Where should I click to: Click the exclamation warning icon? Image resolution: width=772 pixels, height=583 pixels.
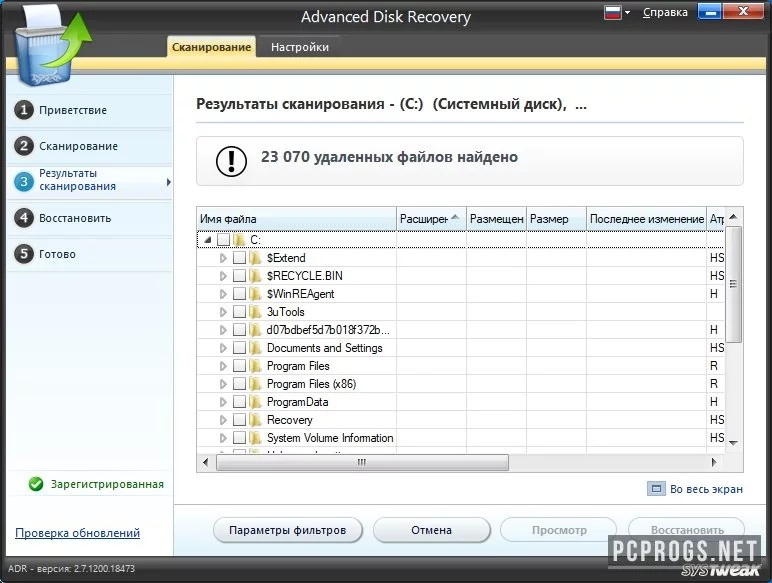tap(231, 161)
